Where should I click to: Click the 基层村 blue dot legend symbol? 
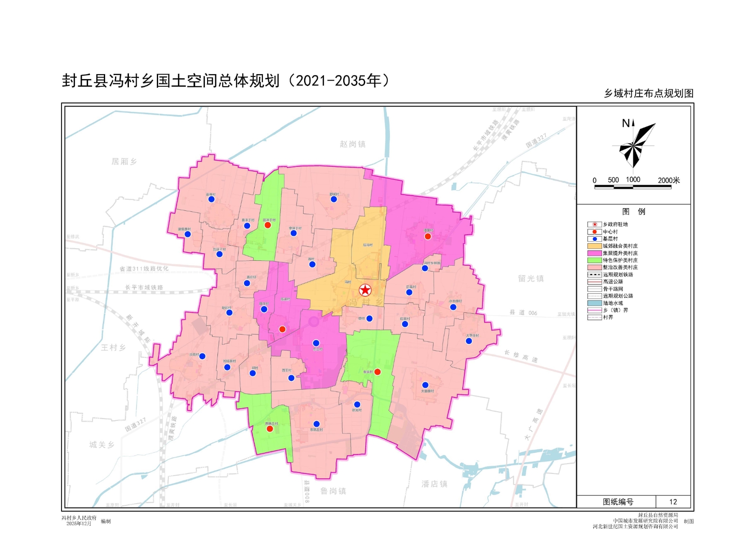click(594, 239)
